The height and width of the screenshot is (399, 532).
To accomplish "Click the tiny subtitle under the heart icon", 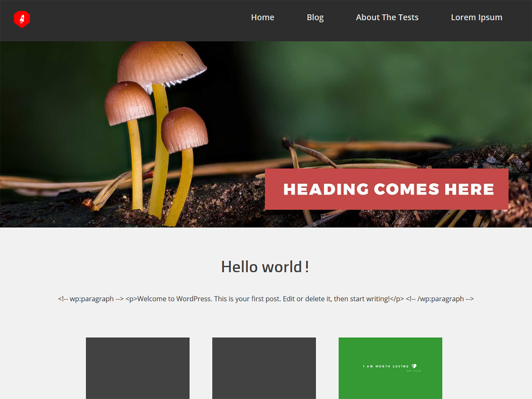I will click(x=413, y=371).
